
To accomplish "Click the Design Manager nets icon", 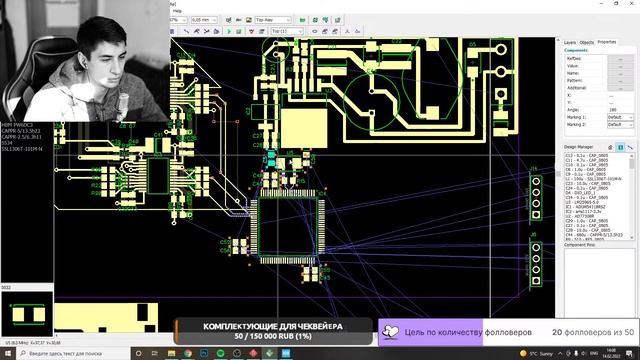I will coord(630,147).
